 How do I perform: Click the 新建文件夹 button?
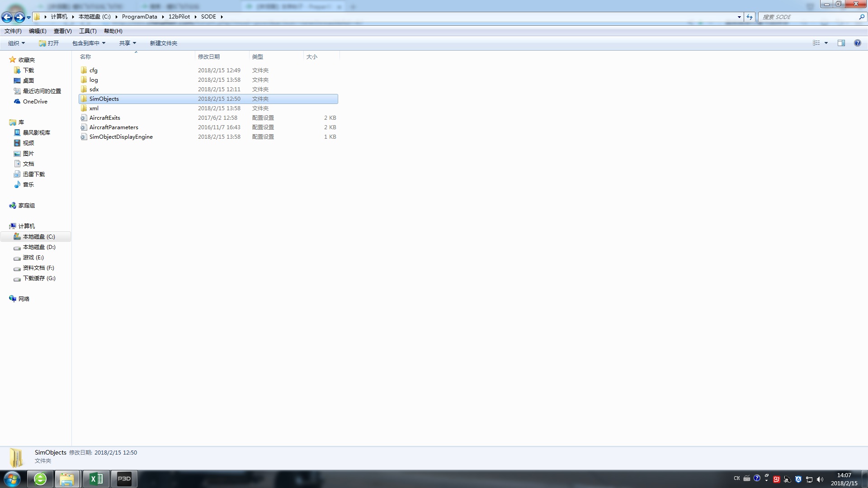(163, 43)
